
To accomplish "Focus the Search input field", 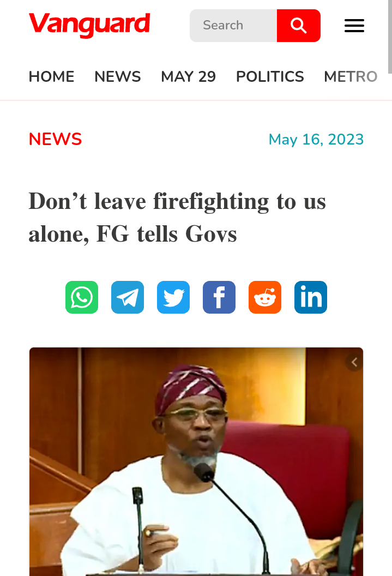I will coord(233,26).
